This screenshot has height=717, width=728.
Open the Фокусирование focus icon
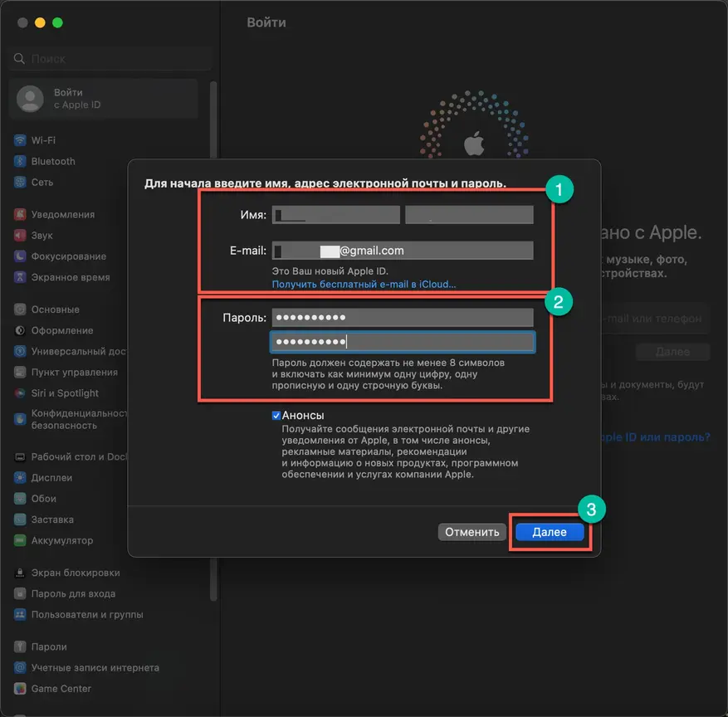[x=20, y=256]
